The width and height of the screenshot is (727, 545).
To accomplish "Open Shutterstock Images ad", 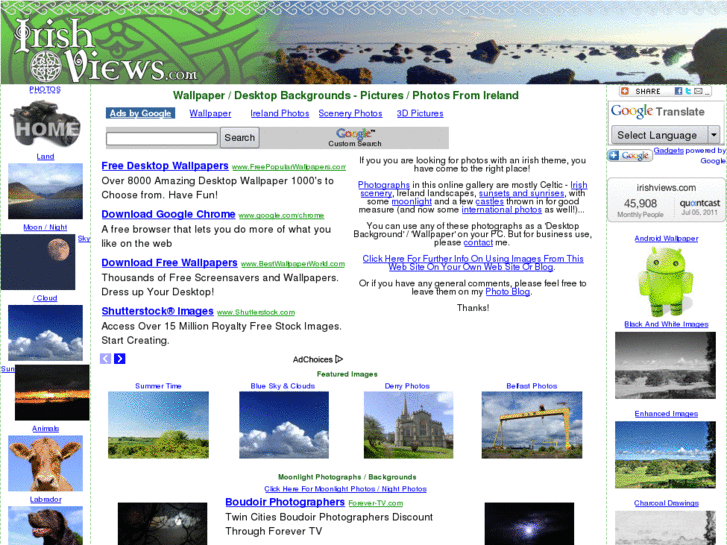I will pos(157,311).
